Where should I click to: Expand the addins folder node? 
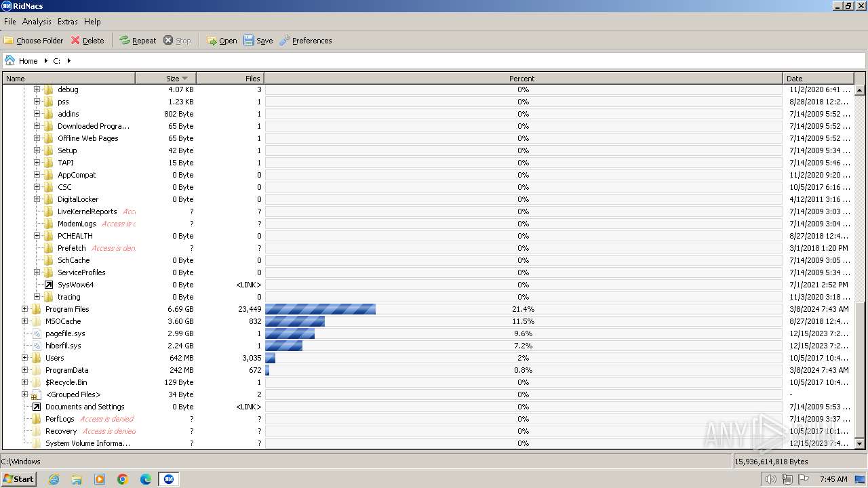[x=37, y=114]
